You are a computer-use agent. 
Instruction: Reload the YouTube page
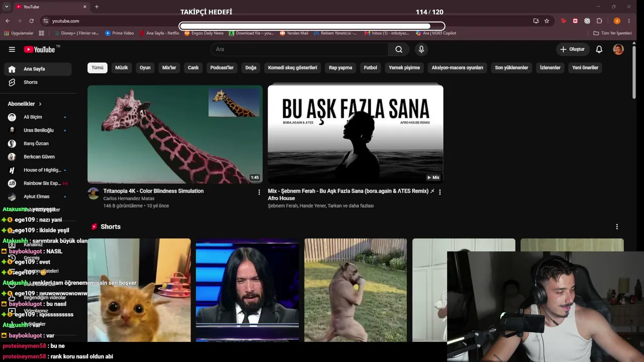31,21
